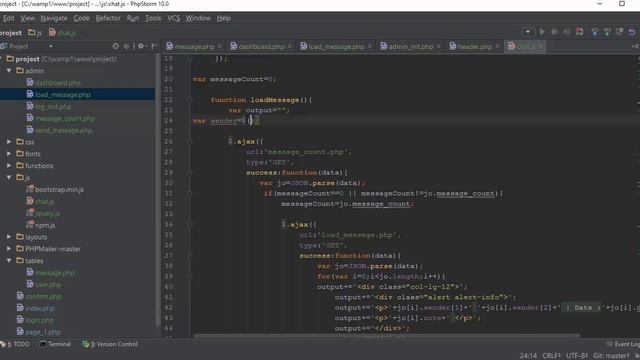640x360 pixels.
Task: Click the VCS update project icon
Action: pos(595,32)
